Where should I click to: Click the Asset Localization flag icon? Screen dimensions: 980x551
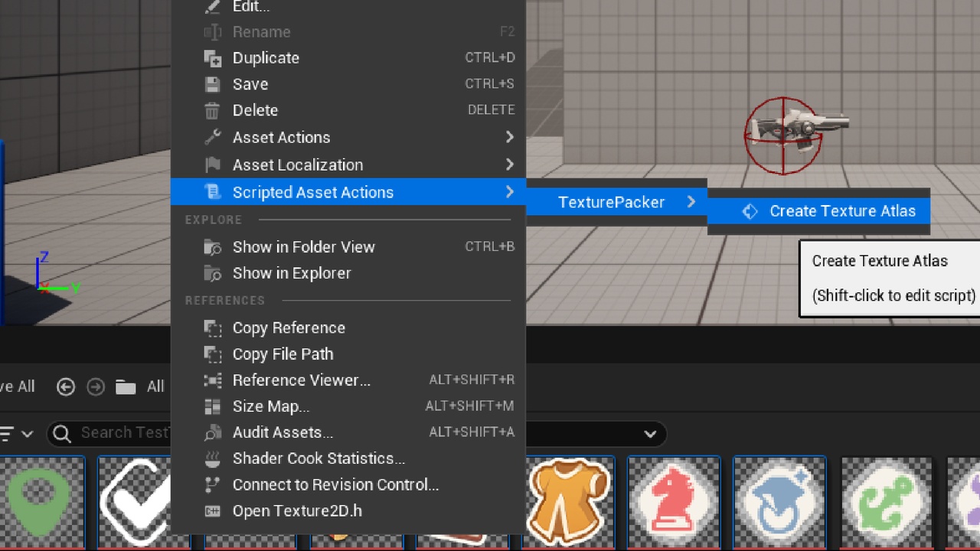tap(212, 165)
